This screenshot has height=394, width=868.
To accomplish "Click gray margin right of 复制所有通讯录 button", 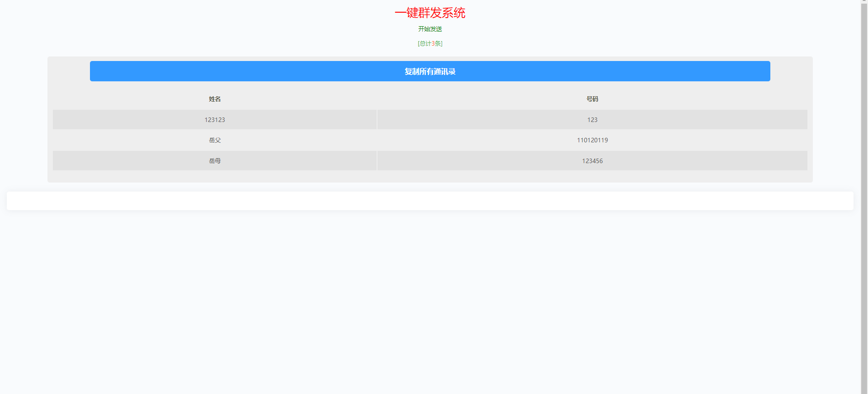I will [x=791, y=71].
